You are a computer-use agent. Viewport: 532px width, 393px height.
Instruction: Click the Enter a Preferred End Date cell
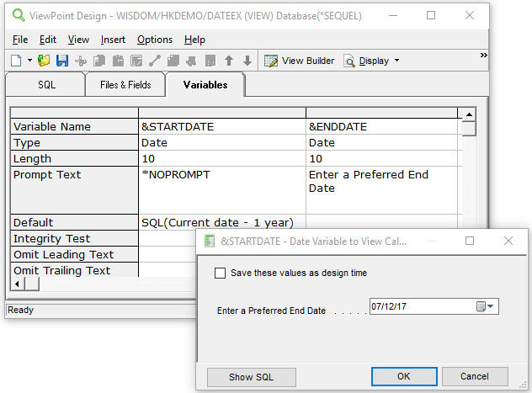tap(381, 190)
